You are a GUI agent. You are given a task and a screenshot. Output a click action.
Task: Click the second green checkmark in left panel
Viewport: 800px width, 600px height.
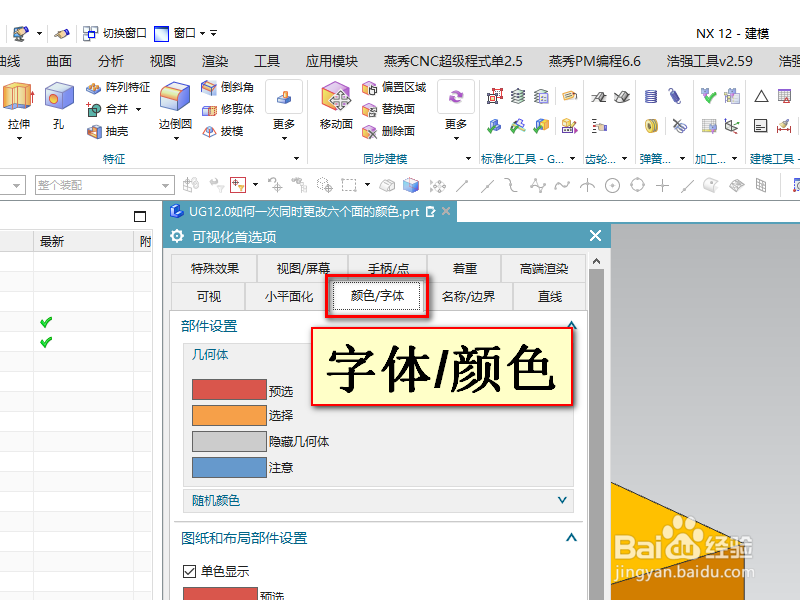point(45,341)
